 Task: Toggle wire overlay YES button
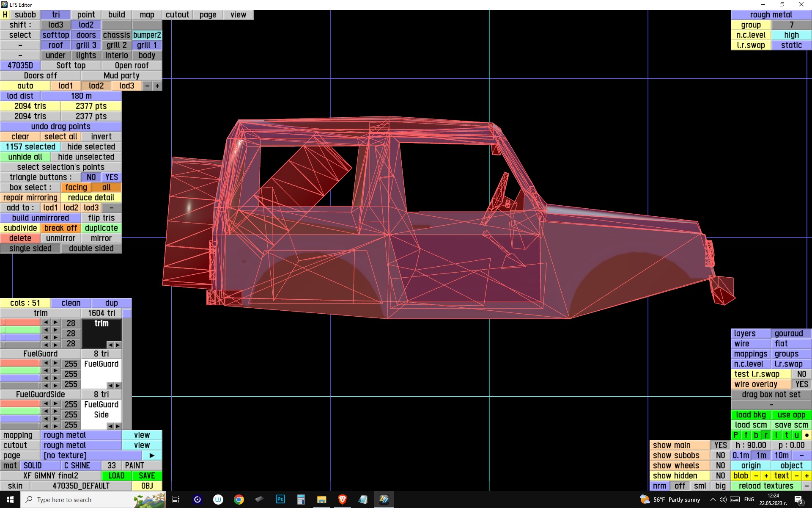(x=801, y=384)
